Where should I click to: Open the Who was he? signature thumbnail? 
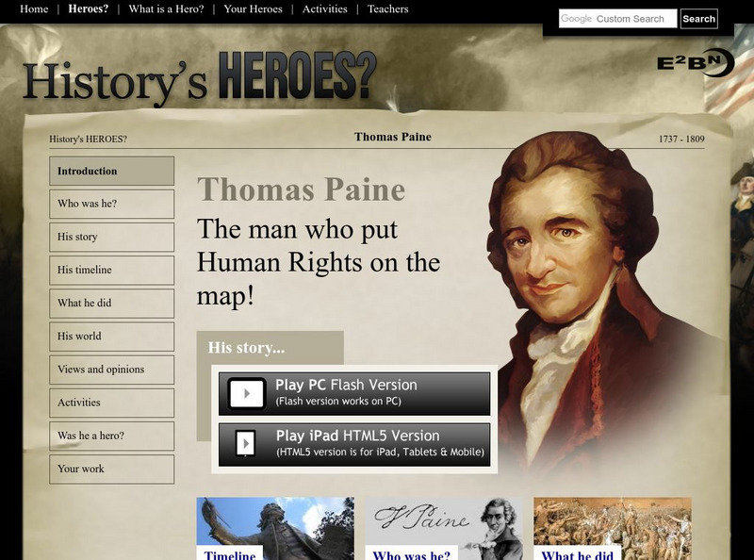click(443, 528)
